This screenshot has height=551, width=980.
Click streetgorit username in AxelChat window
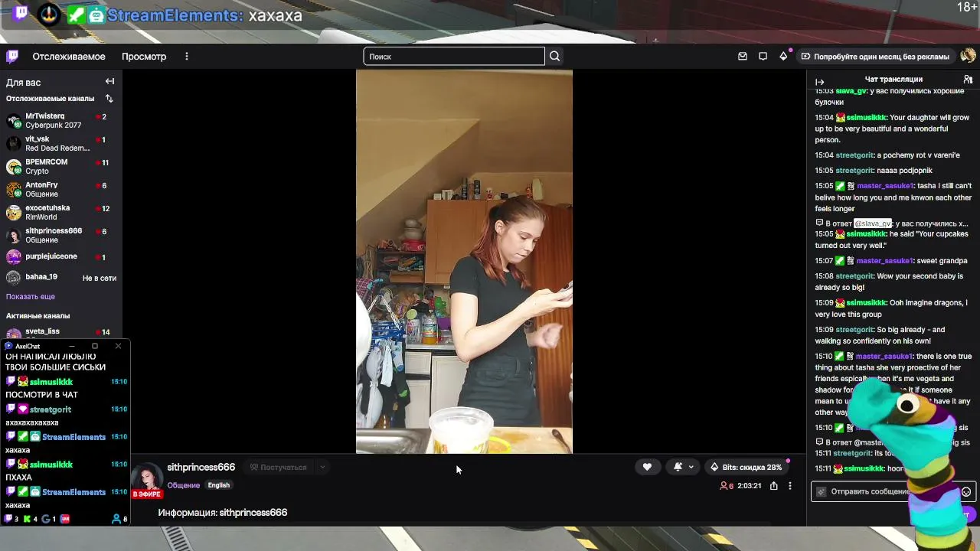[x=51, y=409]
